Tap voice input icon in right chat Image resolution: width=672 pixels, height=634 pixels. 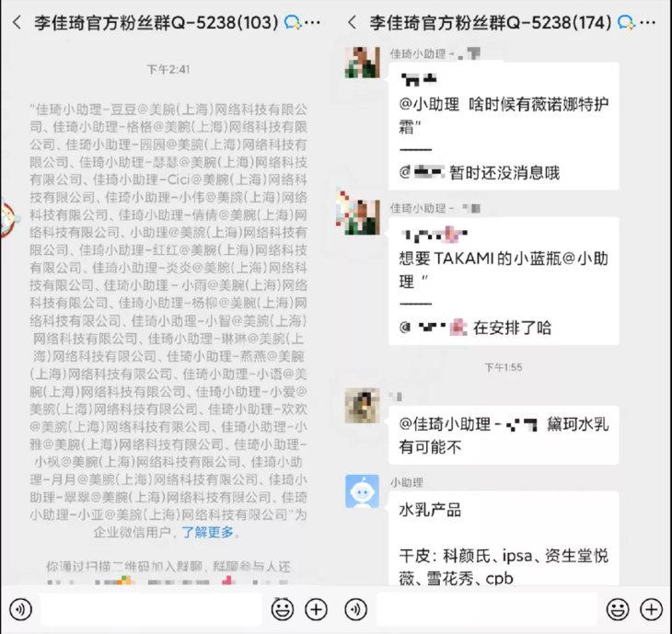pyautogui.click(x=356, y=609)
